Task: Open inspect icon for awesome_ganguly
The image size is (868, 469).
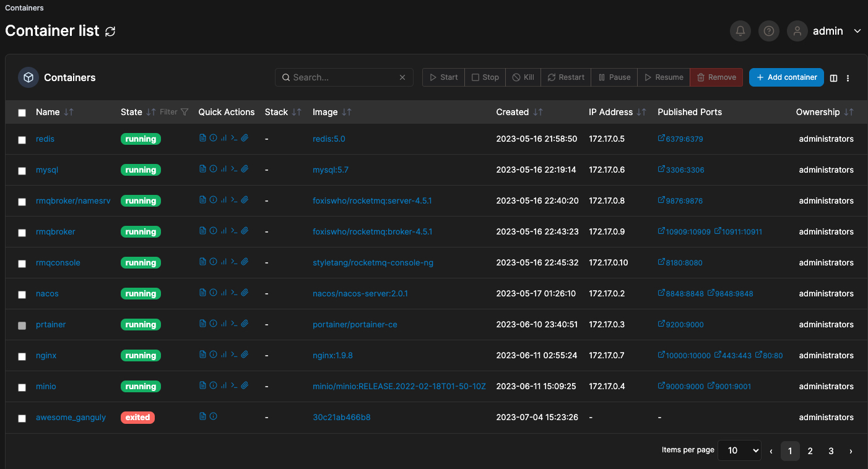Action: [213, 416]
